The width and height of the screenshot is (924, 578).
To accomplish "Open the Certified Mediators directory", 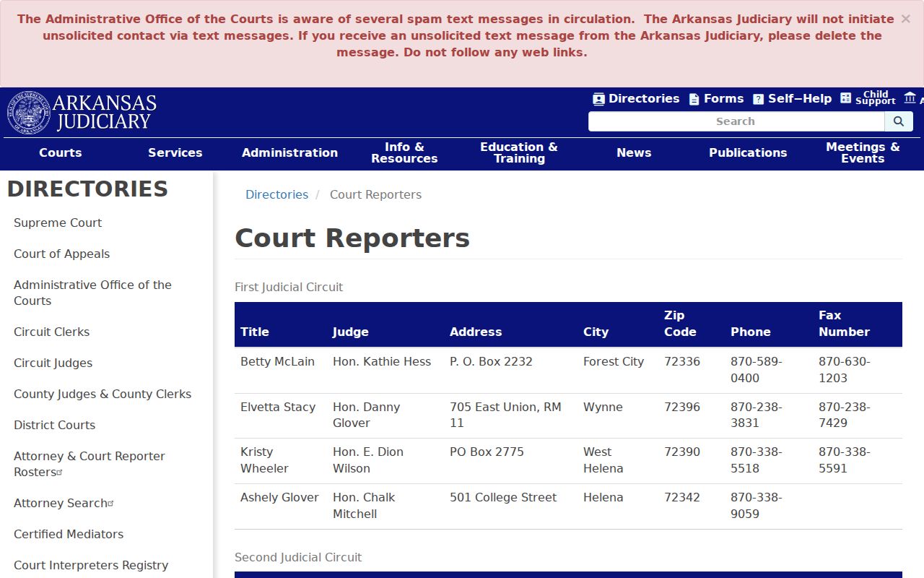I will coord(69,534).
